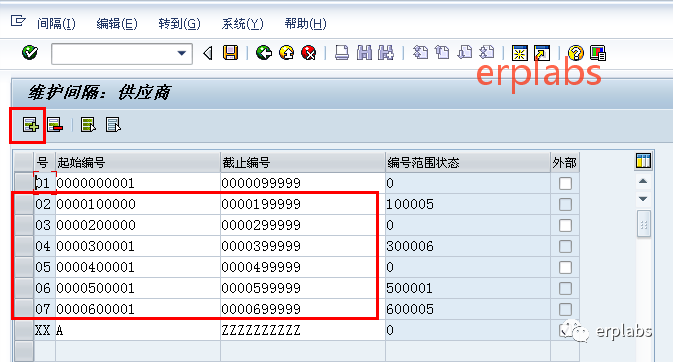This screenshot has height=362, width=673.
Task: Click the 起始编号 column header
Action: coord(138,163)
